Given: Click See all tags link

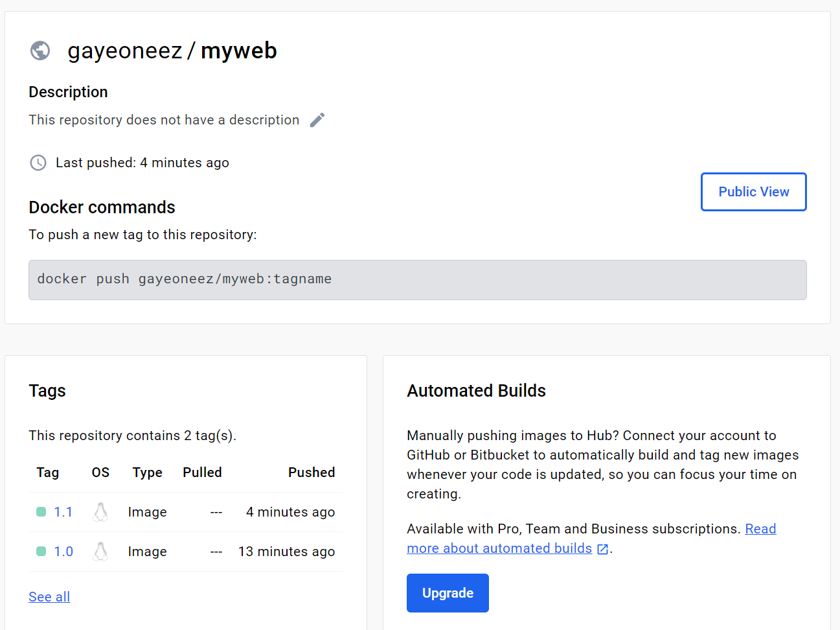Looking at the screenshot, I should tap(49, 597).
